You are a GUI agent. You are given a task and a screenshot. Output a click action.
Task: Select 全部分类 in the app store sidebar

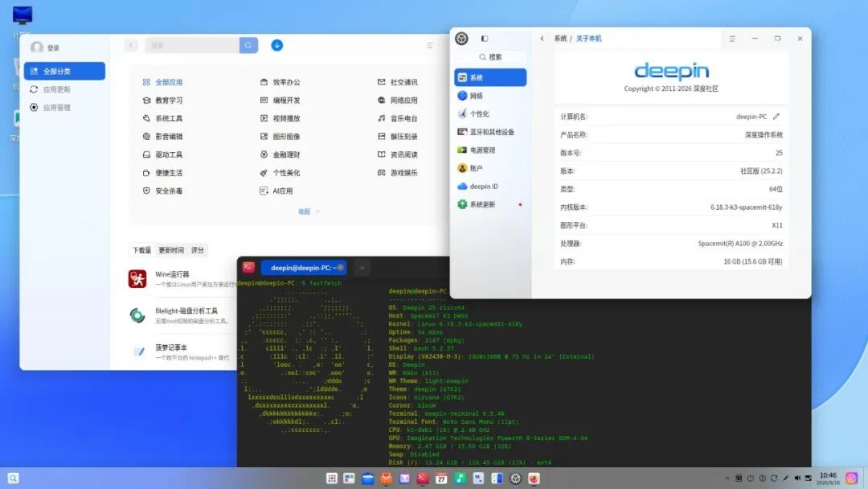(x=64, y=71)
